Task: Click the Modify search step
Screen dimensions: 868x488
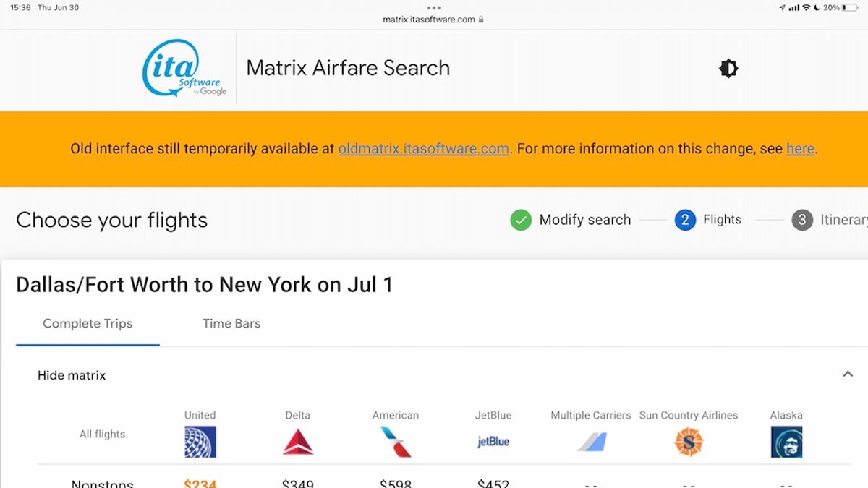Action: tap(585, 220)
